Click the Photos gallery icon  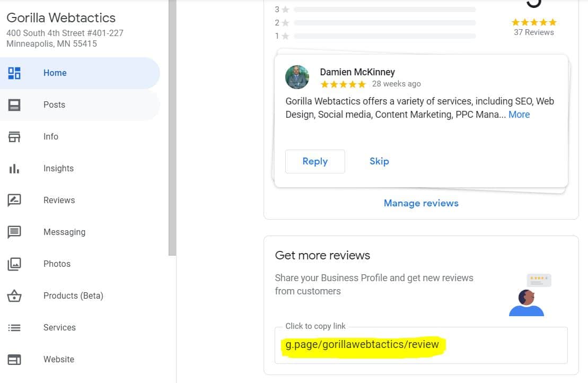pyautogui.click(x=14, y=264)
